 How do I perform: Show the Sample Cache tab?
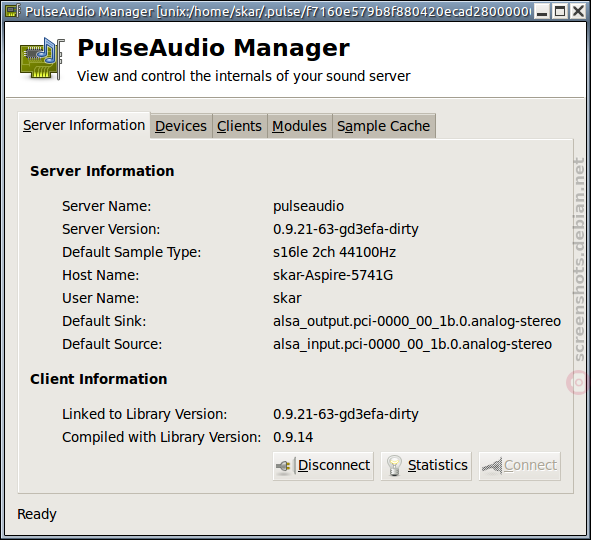pyautogui.click(x=384, y=126)
